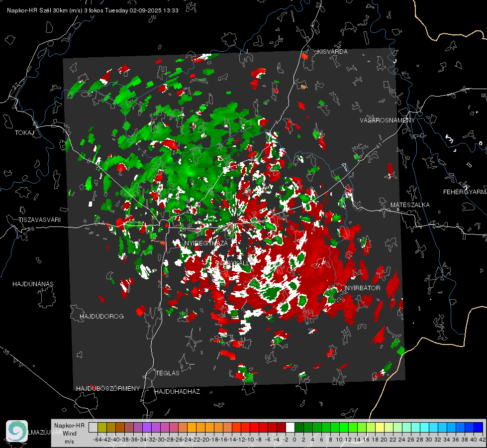Select the NYÍRBÁTOR town label
487x448 pixels.
pos(363,288)
